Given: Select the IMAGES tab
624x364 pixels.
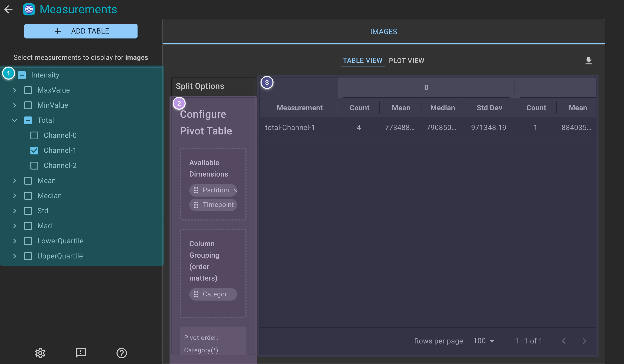Looking at the screenshot, I should (x=383, y=31).
